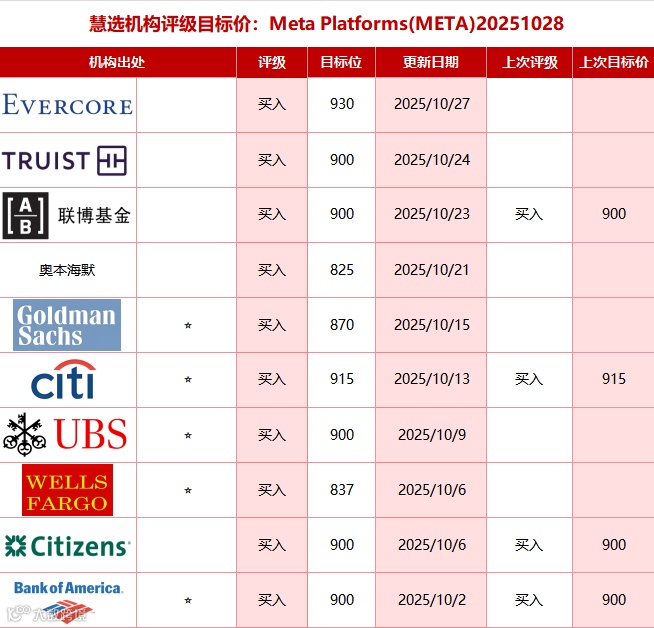Click the 目标位 cell 900 for 联博基金
This screenshot has width=654, height=628.
(342, 214)
